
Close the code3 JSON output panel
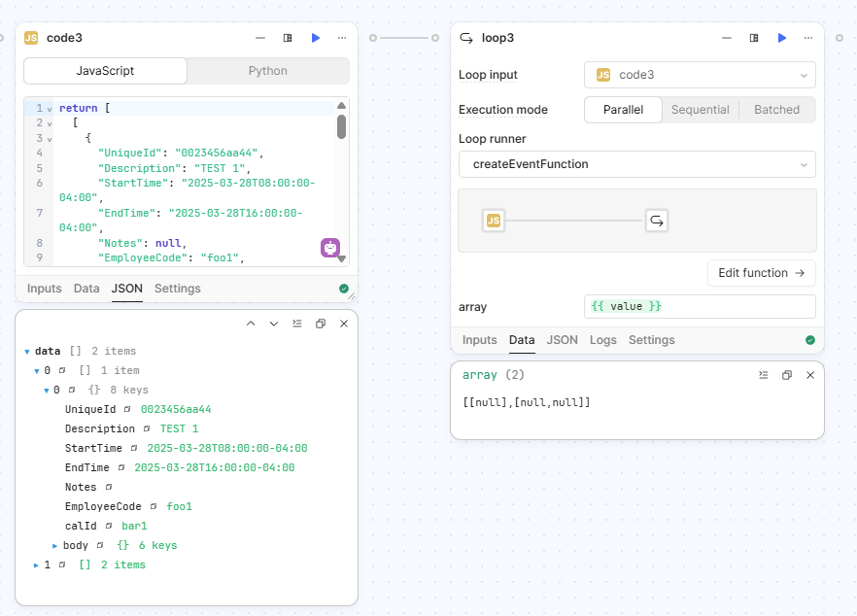click(344, 324)
